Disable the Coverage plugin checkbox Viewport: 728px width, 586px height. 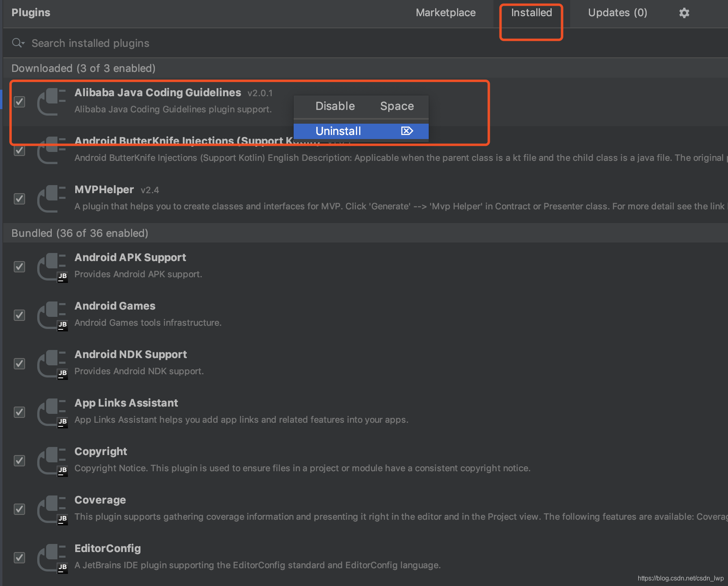click(19, 509)
